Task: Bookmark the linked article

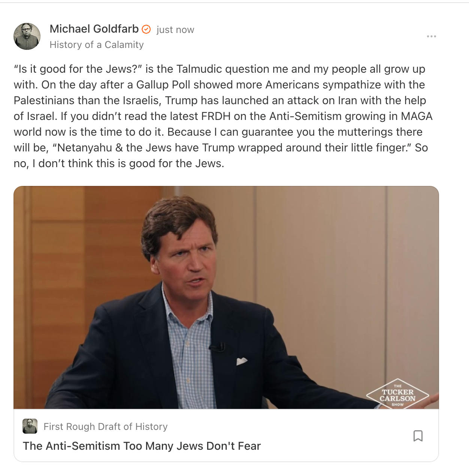Action: click(418, 436)
